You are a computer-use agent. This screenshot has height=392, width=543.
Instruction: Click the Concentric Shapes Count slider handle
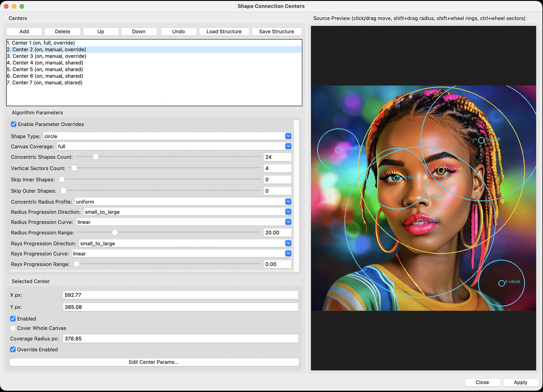96,157
